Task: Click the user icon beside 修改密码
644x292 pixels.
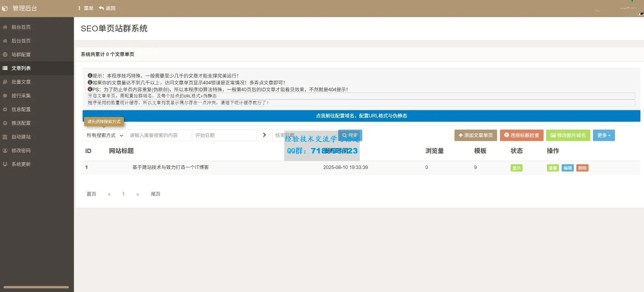Action: [x=5, y=150]
